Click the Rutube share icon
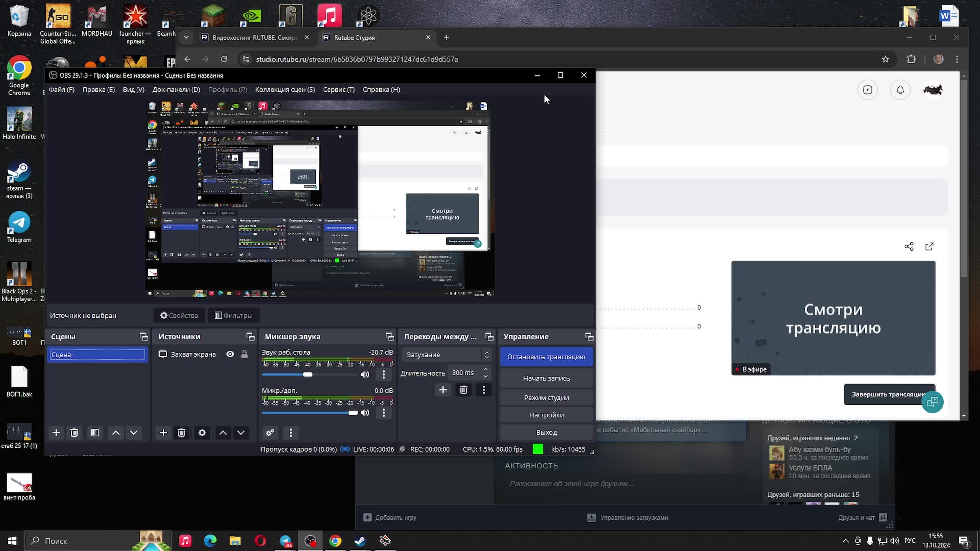The height and width of the screenshot is (551, 980). tap(909, 246)
